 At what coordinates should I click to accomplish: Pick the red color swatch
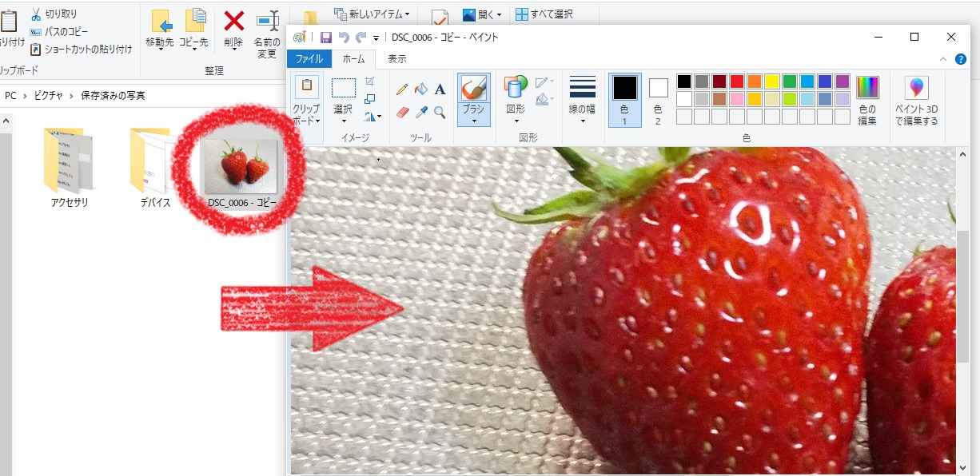click(736, 81)
